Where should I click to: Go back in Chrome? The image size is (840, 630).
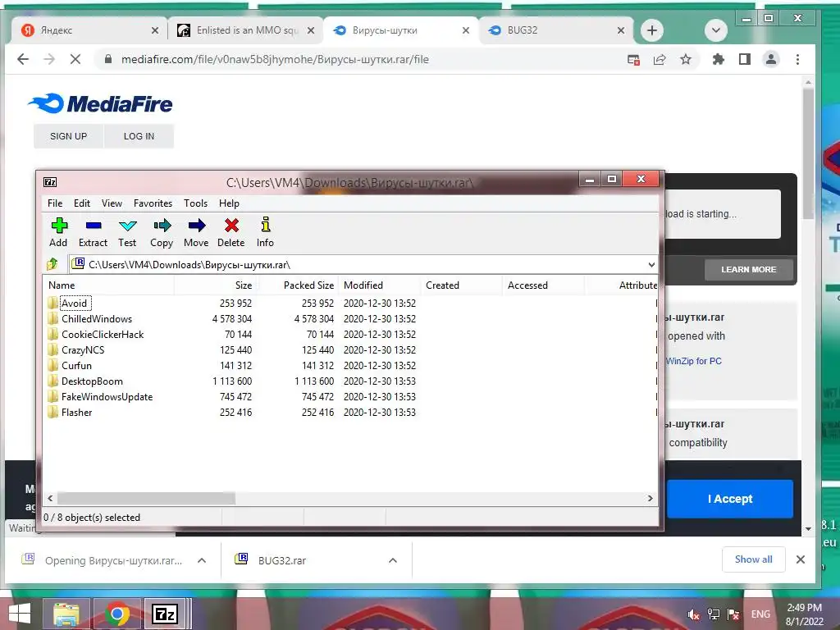click(x=23, y=59)
